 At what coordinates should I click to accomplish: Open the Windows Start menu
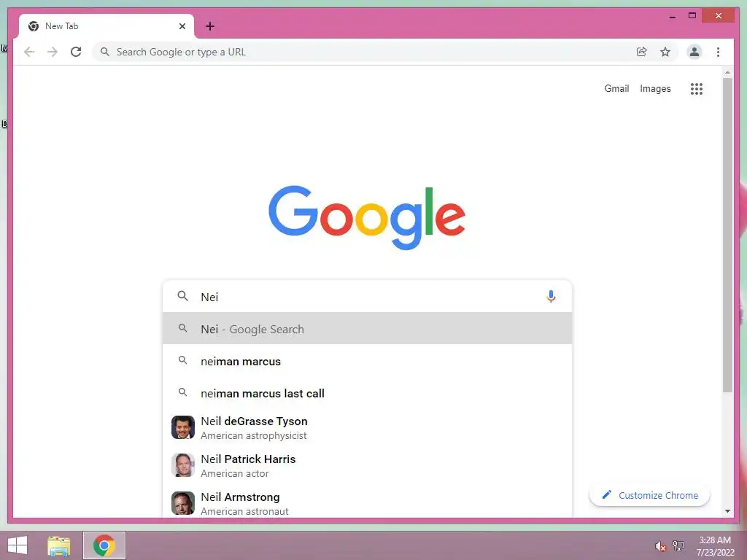pos(18,545)
